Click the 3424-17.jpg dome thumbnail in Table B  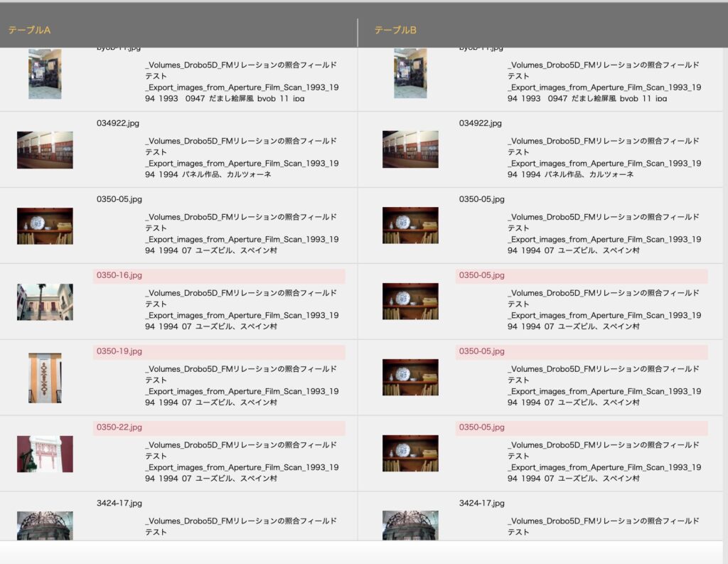[410, 525]
